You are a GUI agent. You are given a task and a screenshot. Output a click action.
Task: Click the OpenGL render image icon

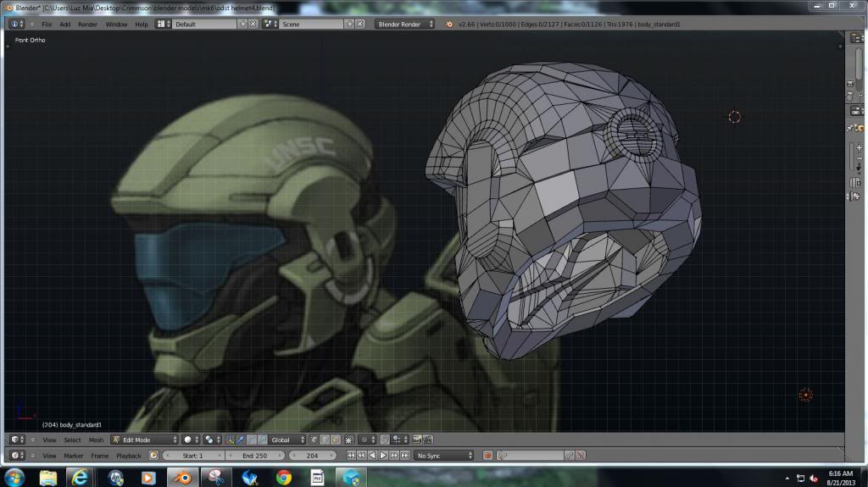click(x=417, y=440)
